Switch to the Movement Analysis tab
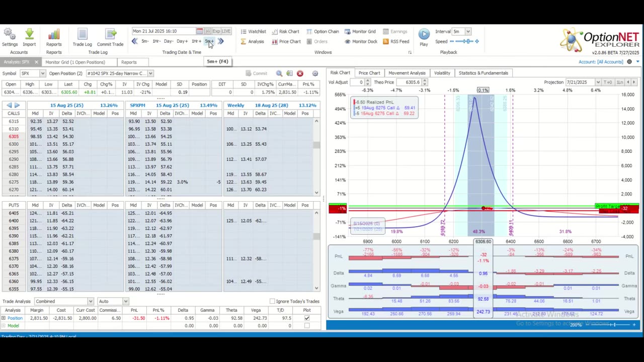 click(407, 73)
